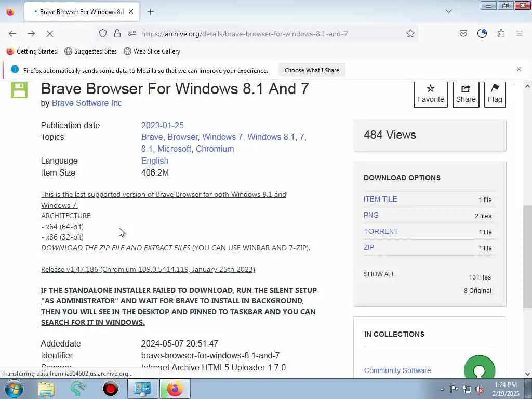532x399 pixels.
Task: Open Web Slice Gallery bookmark
Action: click(x=152, y=51)
